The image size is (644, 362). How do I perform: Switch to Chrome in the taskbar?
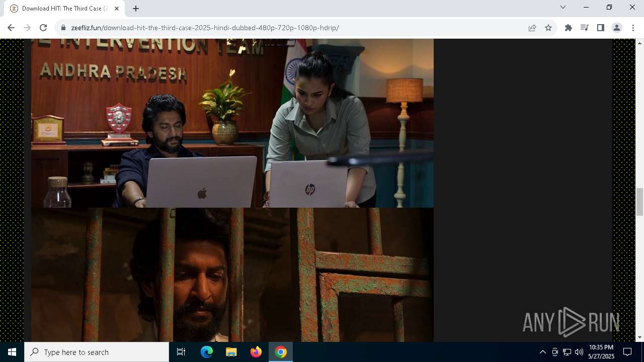(281, 352)
